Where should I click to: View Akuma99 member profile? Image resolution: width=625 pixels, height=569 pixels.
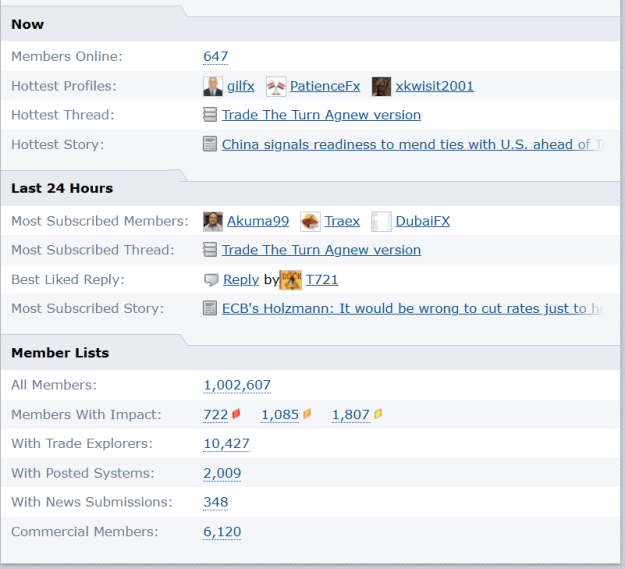pyautogui.click(x=258, y=221)
